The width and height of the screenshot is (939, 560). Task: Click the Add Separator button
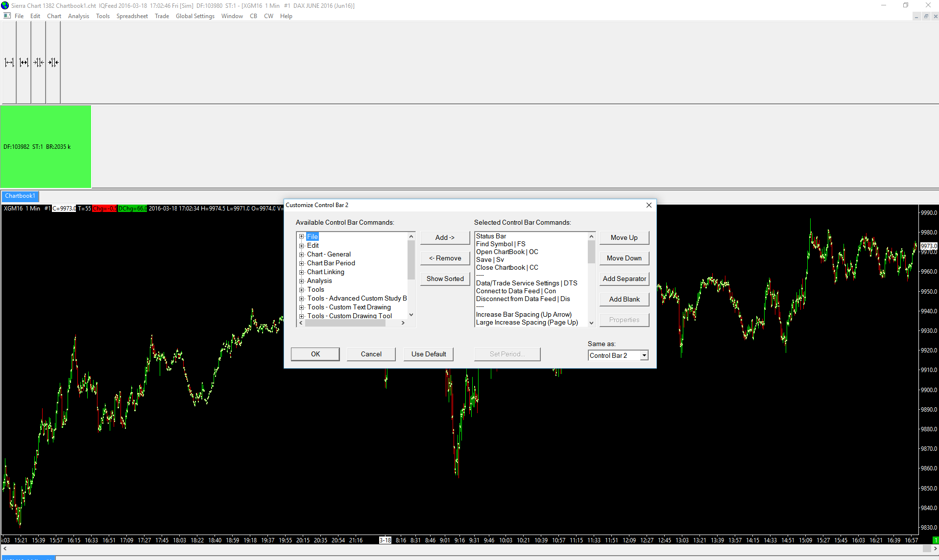[x=624, y=279]
